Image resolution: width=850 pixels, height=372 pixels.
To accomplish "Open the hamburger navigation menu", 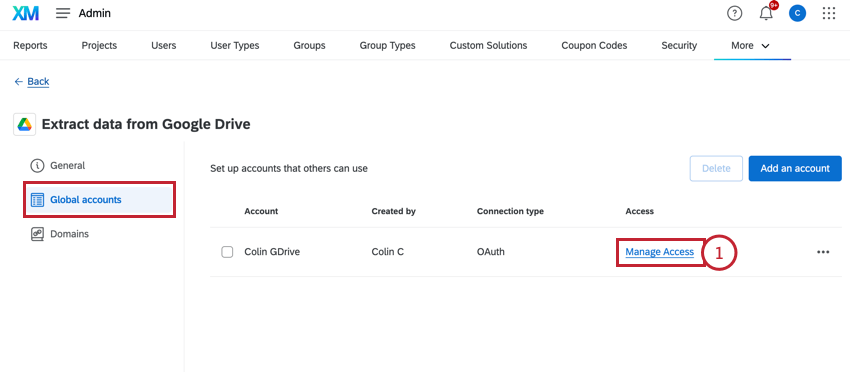I will (x=63, y=14).
